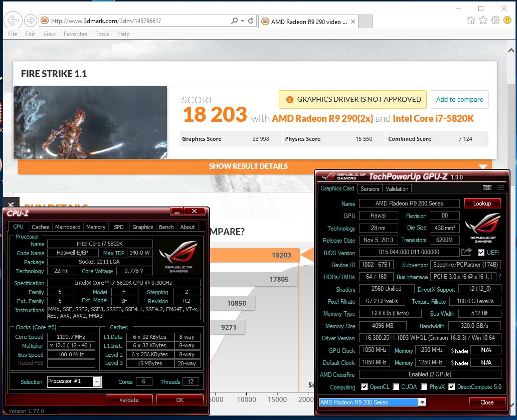This screenshot has height=420, width=517.
Task: Switch to GPU-Z Validation tab
Action: click(397, 188)
